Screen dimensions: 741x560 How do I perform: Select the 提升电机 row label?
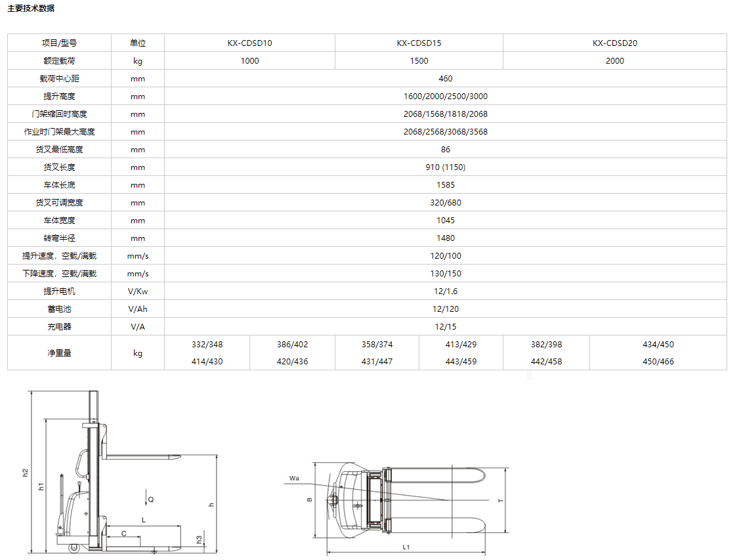pos(59,291)
